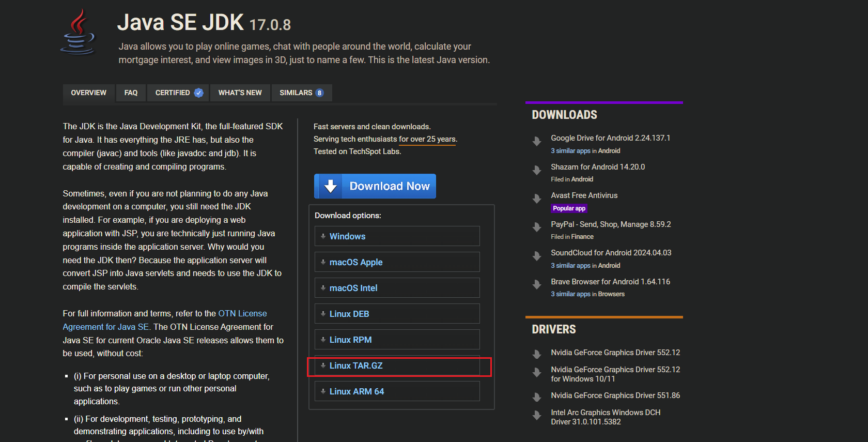Open Shazam for Android 14.20.0
This screenshot has height=442, width=868.
598,167
